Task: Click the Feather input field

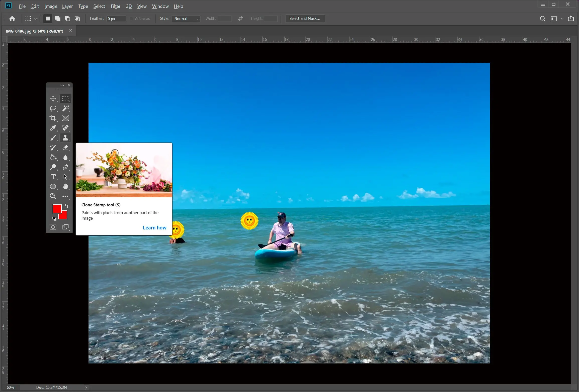Action: (x=115, y=18)
